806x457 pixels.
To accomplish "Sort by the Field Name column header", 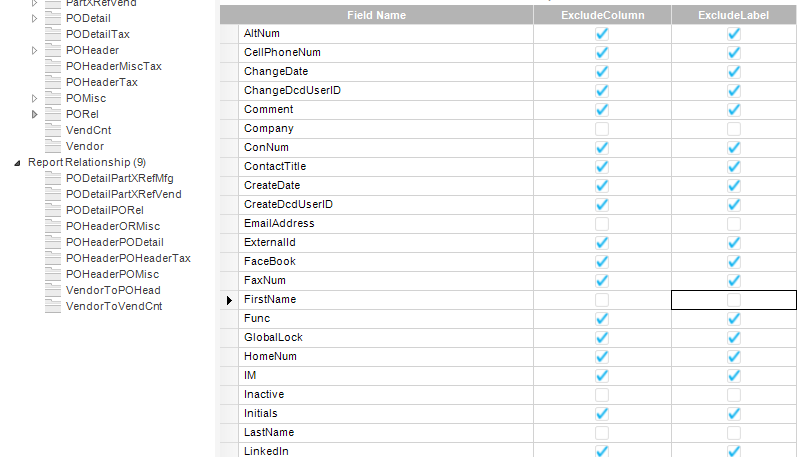I will click(376, 15).
